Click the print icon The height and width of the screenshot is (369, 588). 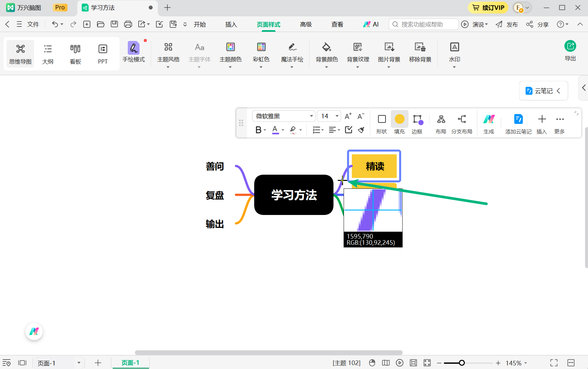(128, 24)
